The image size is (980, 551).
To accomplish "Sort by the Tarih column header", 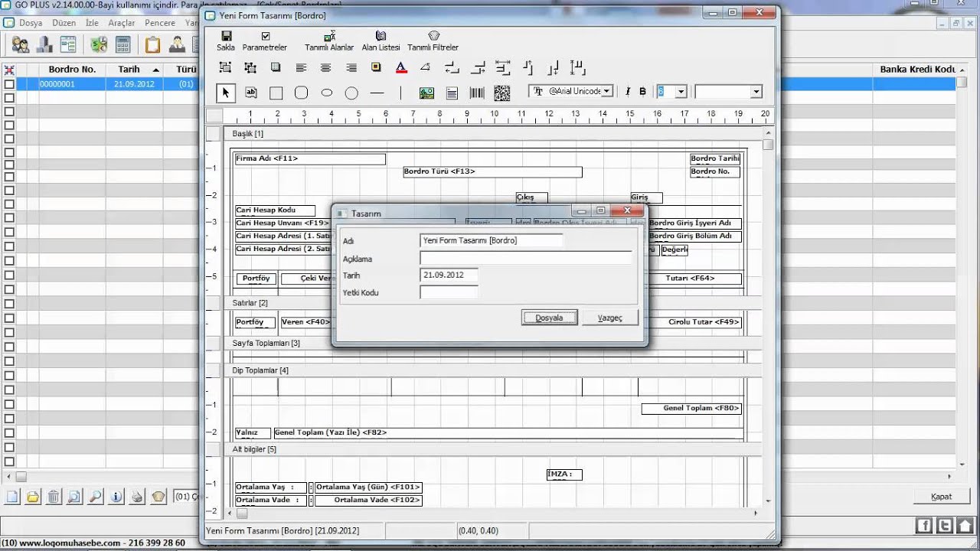I will 129,69.
